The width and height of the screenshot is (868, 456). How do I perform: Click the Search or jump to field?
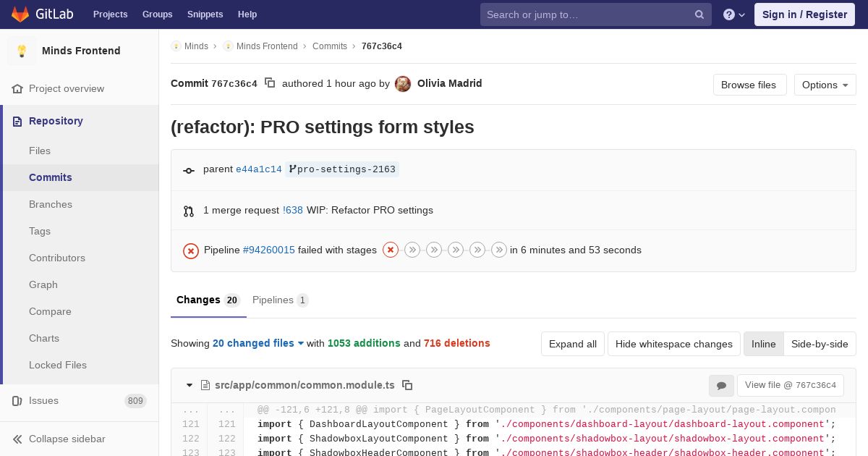(x=586, y=14)
